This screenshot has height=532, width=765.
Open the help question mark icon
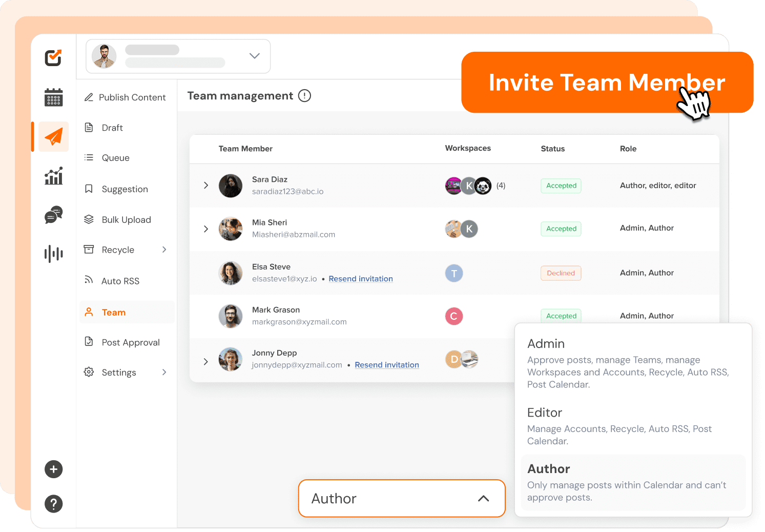53,504
